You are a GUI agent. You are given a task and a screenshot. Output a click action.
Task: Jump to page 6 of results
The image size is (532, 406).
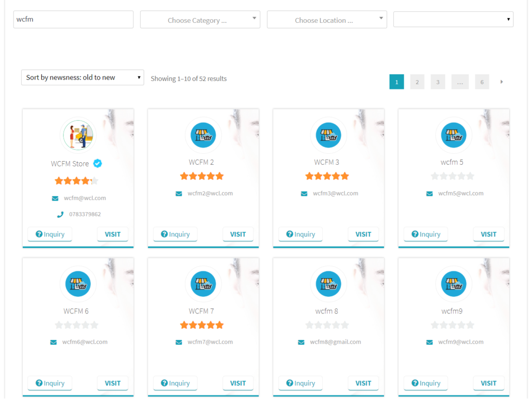482,82
